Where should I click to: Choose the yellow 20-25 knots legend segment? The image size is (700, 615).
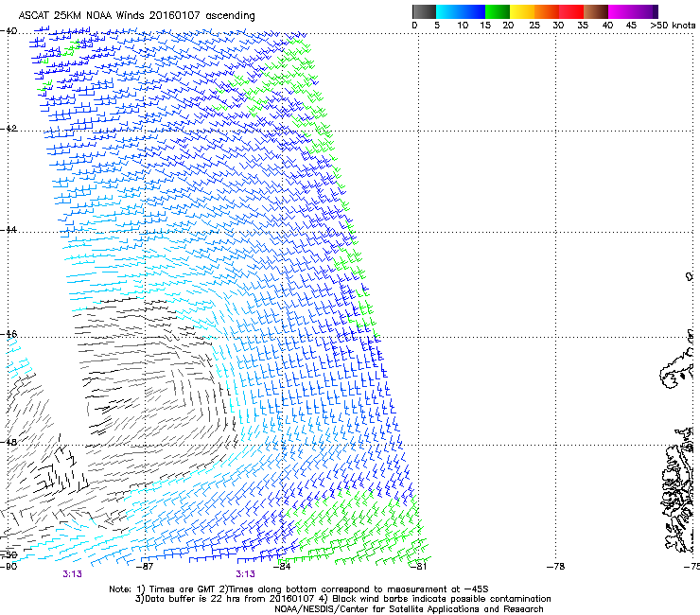point(522,11)
